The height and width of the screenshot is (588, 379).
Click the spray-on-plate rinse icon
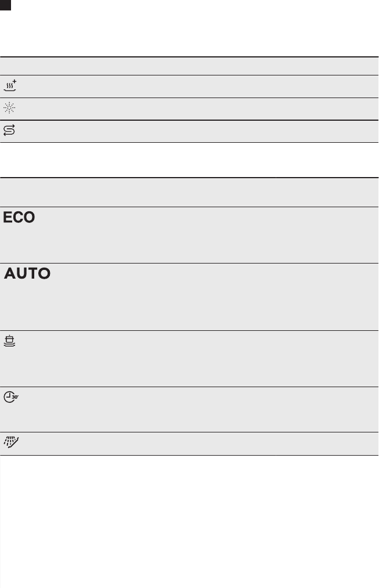(11, 442)
